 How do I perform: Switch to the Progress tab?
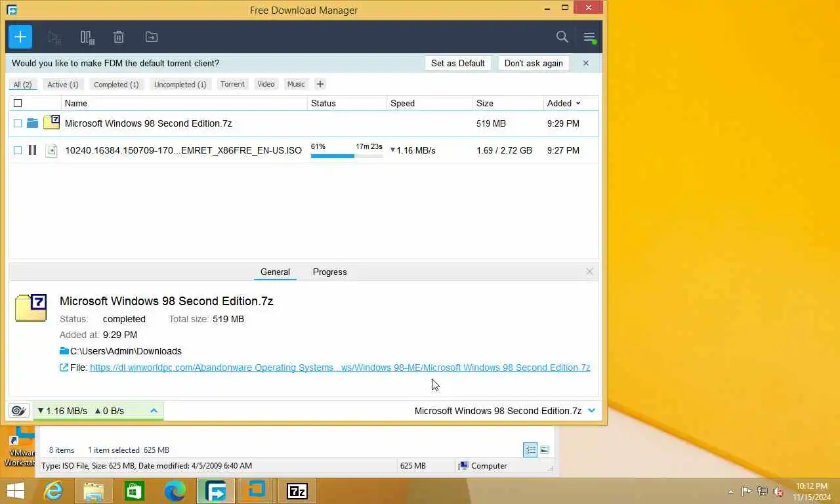(x=329, y=272)
